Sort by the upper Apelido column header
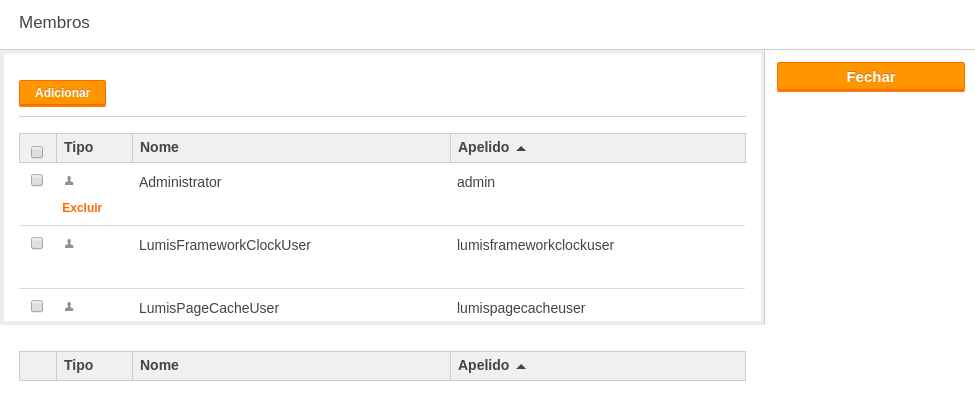 pyautogui.click(x=483, y=147)
